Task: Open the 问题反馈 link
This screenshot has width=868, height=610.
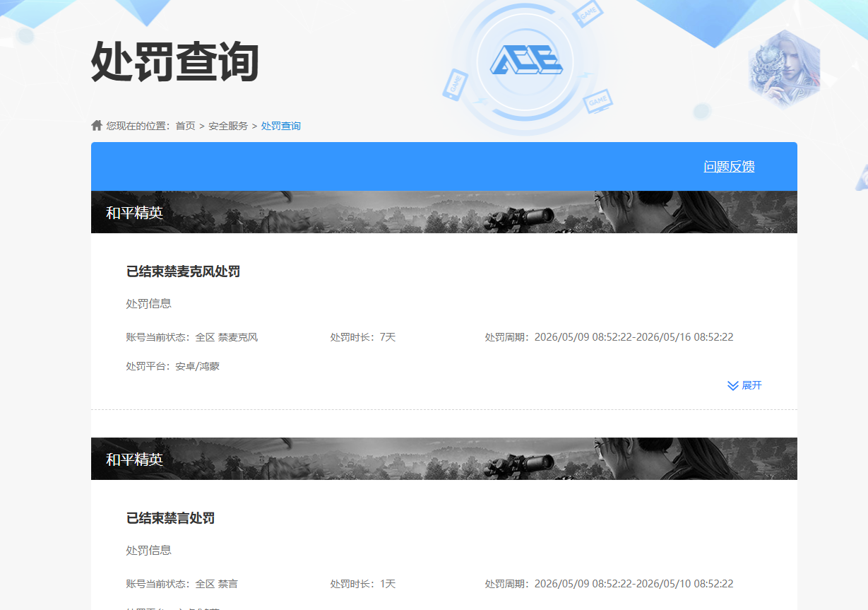Action: tap(729, 167)
